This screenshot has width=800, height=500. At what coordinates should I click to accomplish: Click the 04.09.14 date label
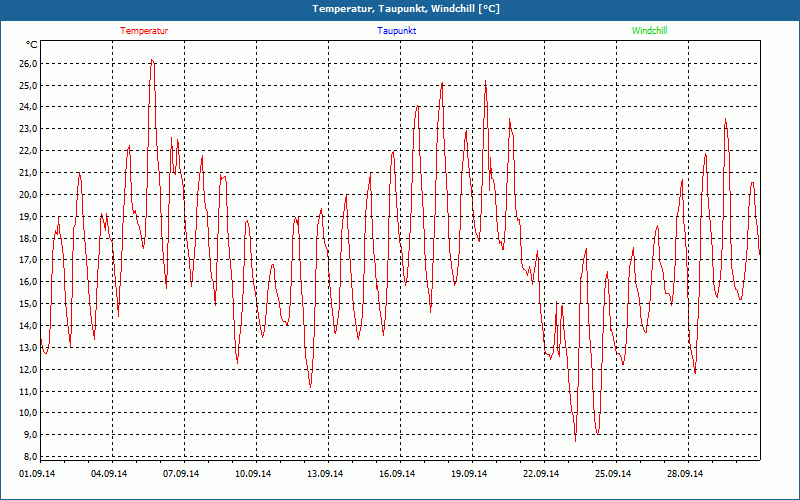click(x=109, y=474)
